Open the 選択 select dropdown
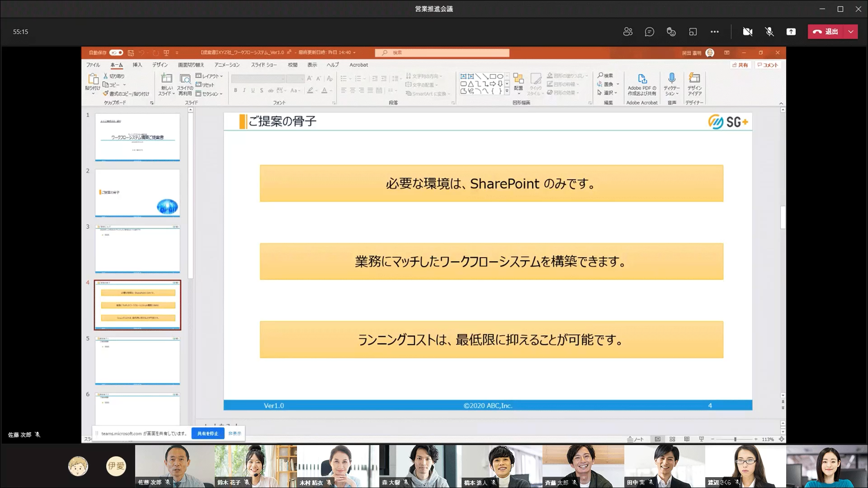Image resolution: width=868 pixels, height=488 pixels. click(608, 93)
